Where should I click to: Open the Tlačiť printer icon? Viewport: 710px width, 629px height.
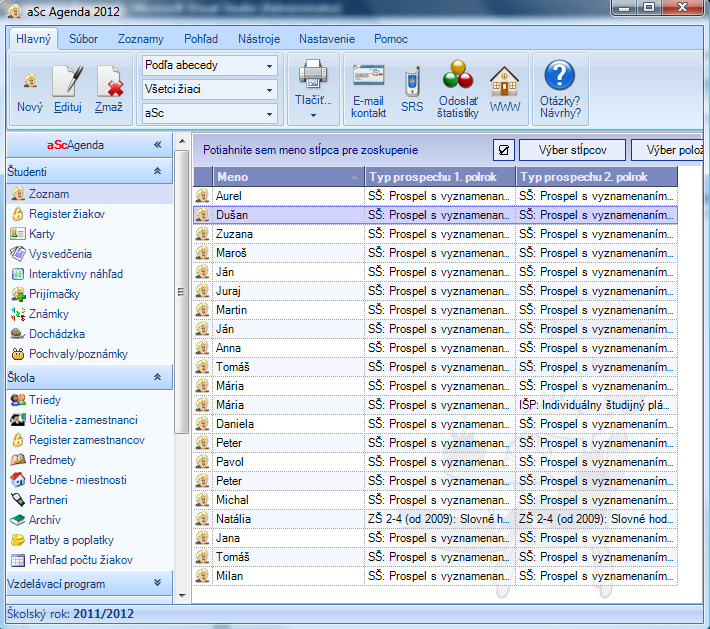click(313, 73)
